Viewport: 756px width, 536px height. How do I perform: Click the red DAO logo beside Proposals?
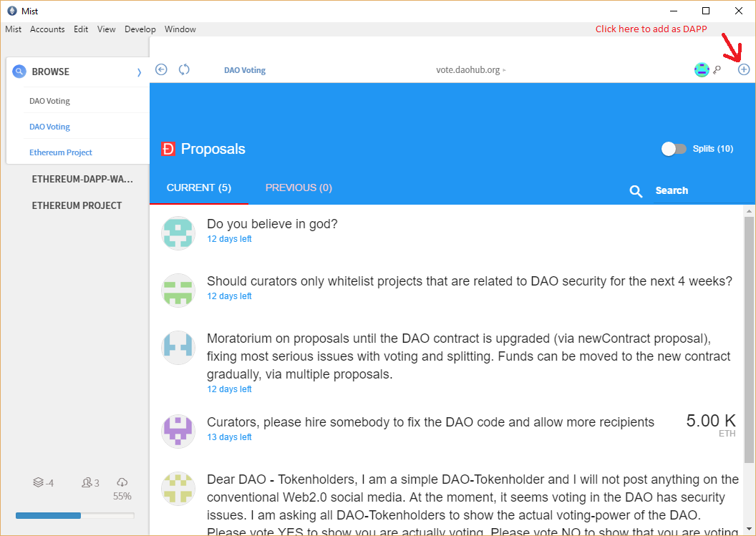[x=168, y=149]
